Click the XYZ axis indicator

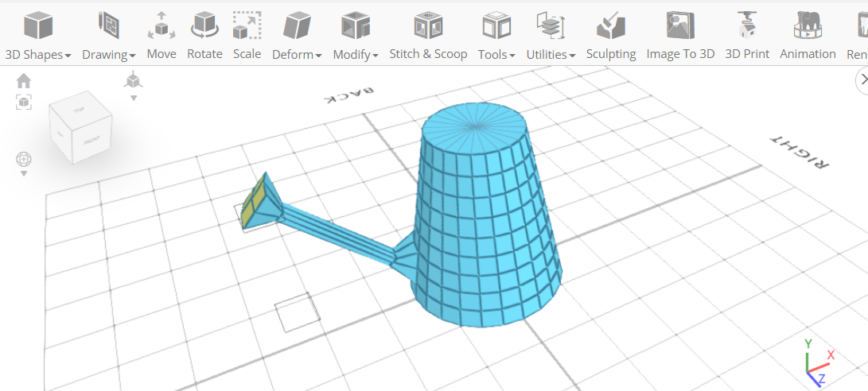coord(818,362)
